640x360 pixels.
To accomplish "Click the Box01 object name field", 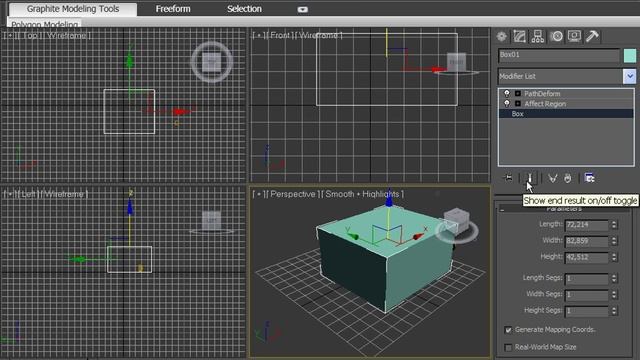I will (559, 55).
